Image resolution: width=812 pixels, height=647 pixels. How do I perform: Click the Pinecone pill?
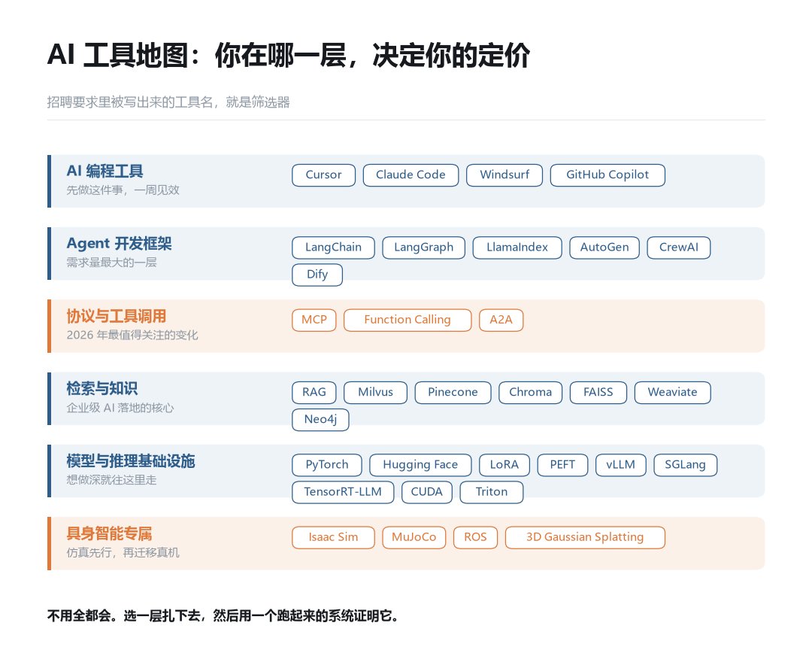453,393
